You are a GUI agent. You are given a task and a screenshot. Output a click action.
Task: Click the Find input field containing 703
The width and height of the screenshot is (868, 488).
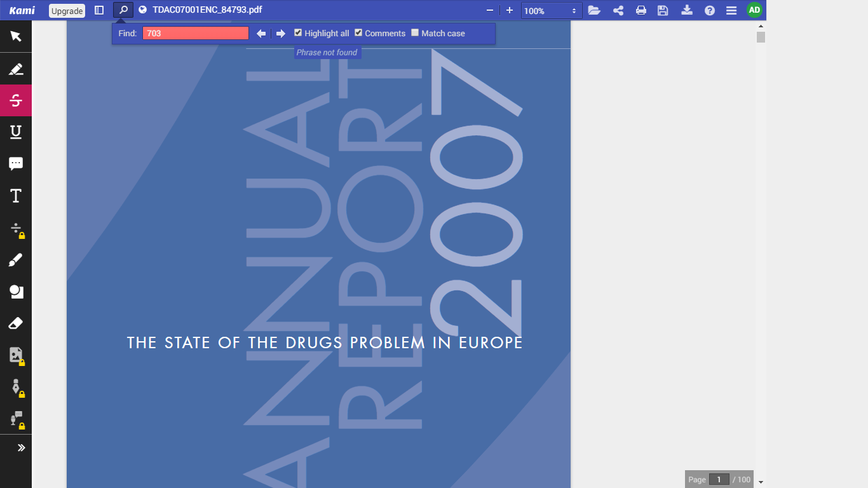point(196,34)
